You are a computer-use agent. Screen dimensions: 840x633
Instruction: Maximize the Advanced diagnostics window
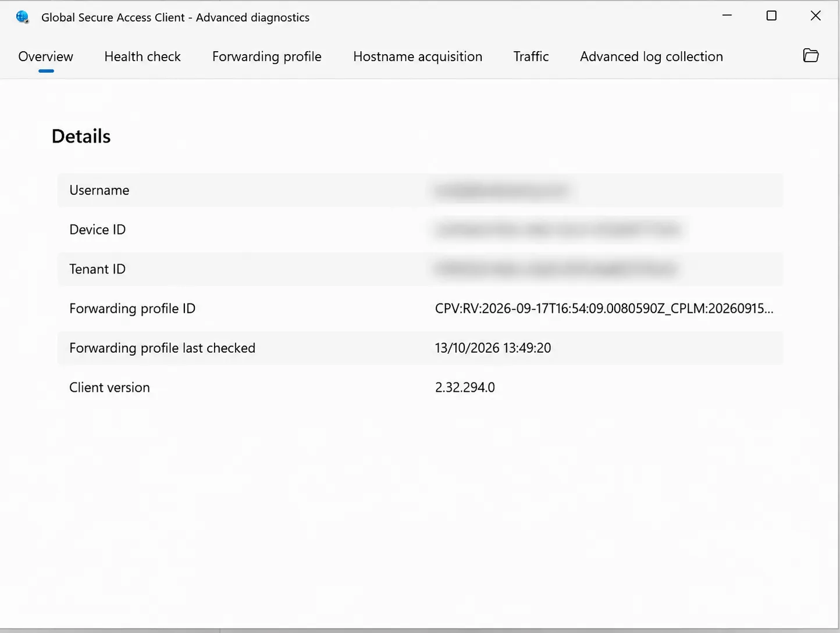pyautogui.click(x=771, y=16)
